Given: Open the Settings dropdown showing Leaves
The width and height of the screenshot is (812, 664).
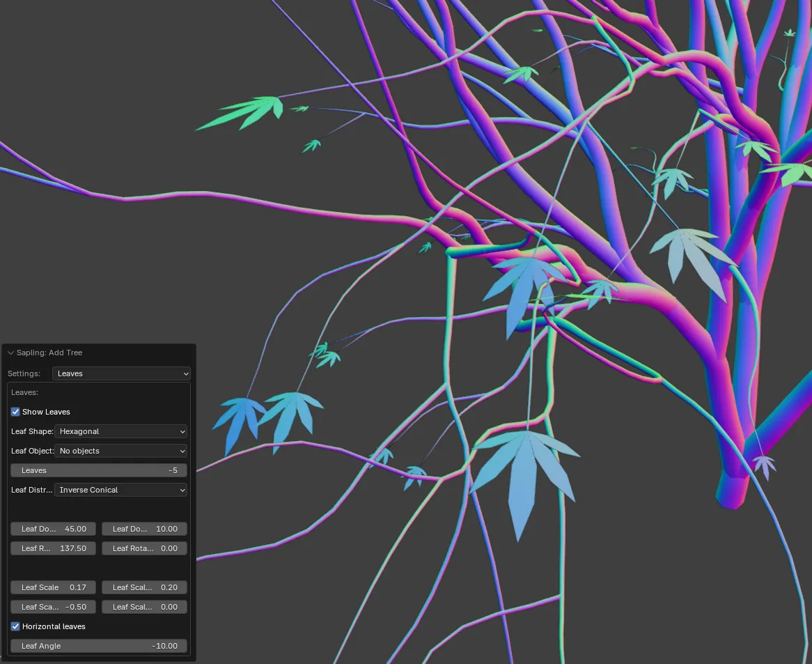Looking at the screenshot, I should (x=121, y=373).
